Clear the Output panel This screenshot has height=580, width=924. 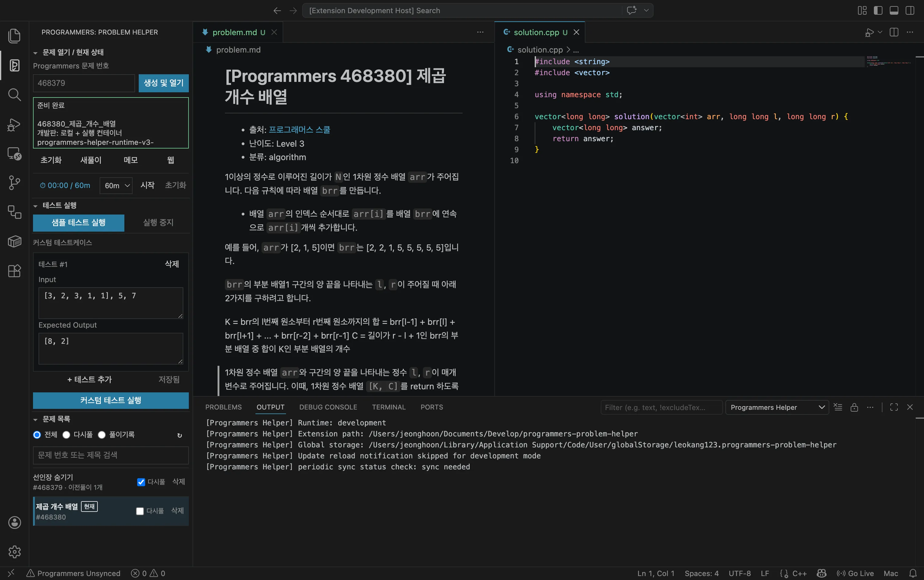838,407
